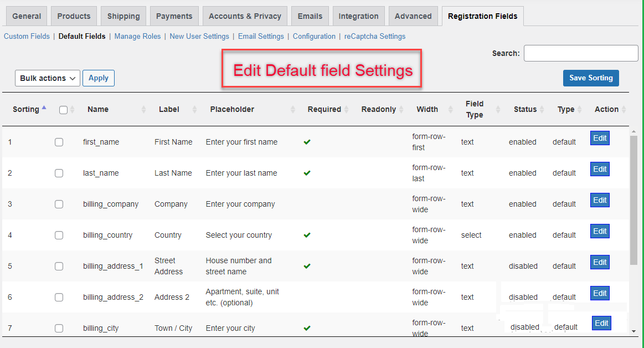Switch to the Payments tab
Screen dimensions: 644x348
click(174, 16)
